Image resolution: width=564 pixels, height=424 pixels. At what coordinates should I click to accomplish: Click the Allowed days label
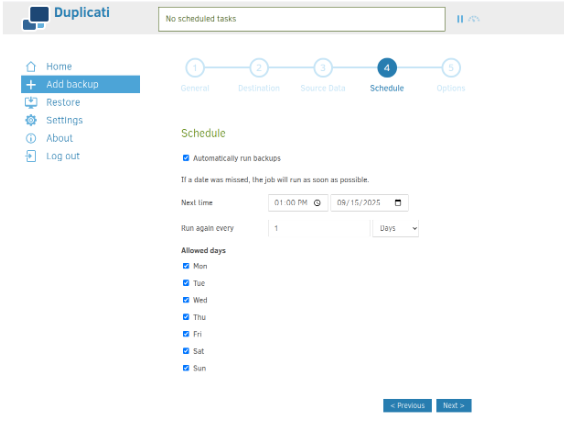[x=203, y=250]
